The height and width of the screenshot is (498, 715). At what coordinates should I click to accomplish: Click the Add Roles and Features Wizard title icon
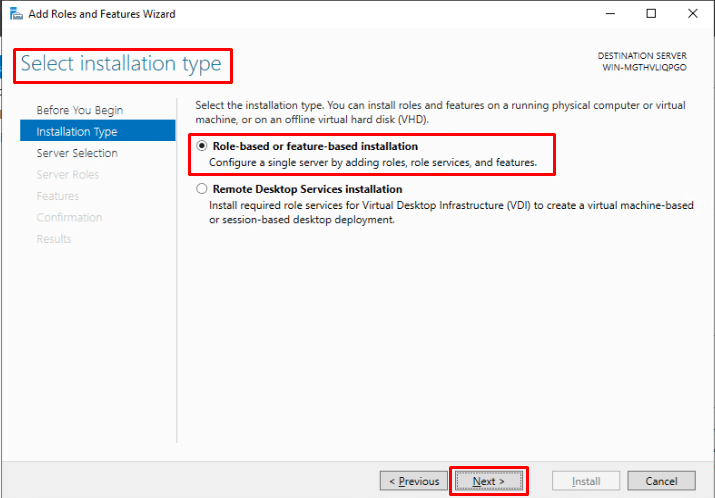pos(15,14)
